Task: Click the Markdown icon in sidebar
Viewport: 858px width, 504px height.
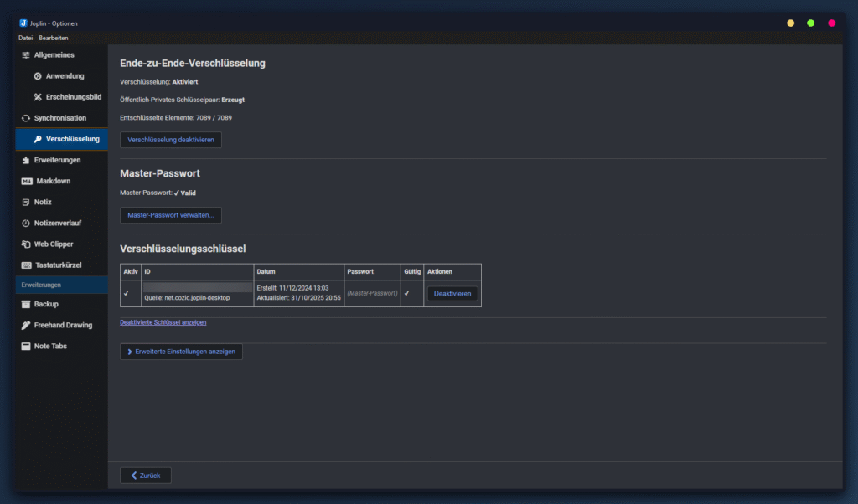Action: (26, 181)
